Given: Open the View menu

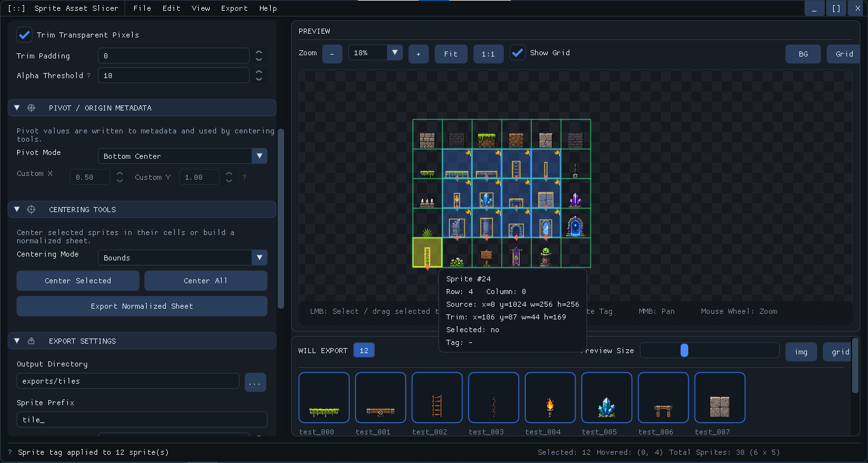Looking at the screenshot, I should coord(201,8).
